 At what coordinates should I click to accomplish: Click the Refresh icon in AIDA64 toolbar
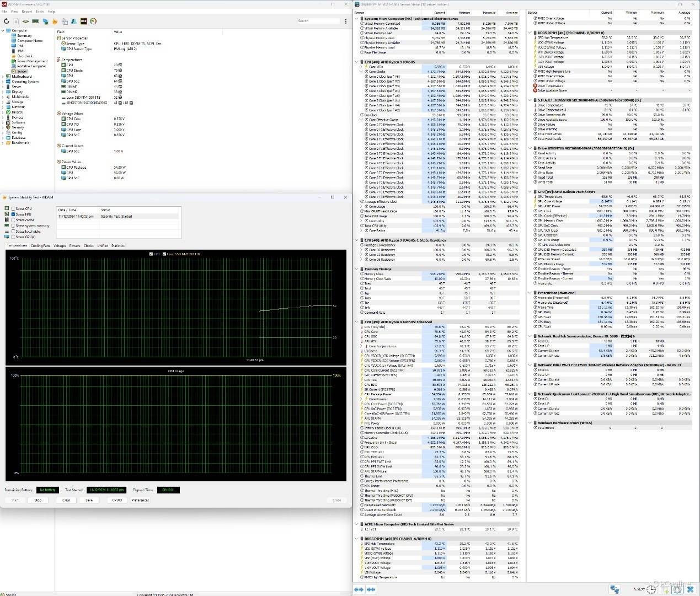[7, 22]
